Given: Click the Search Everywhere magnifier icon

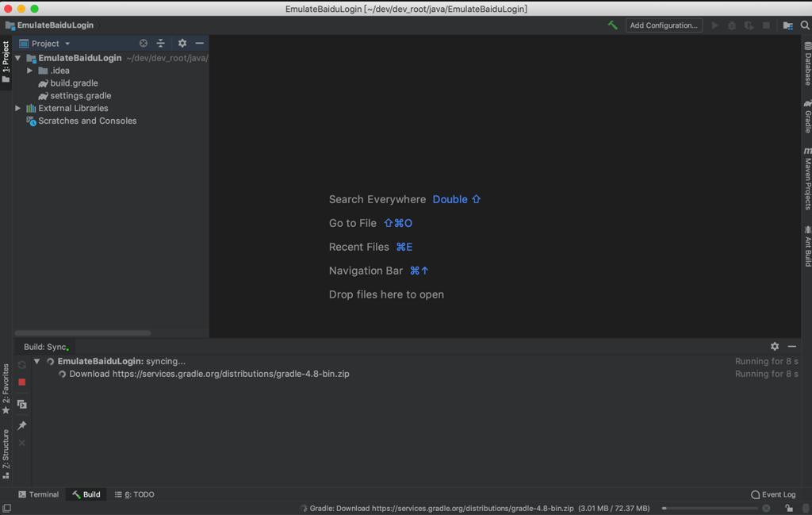Looking at the screenshot, I should coord(805,25).
